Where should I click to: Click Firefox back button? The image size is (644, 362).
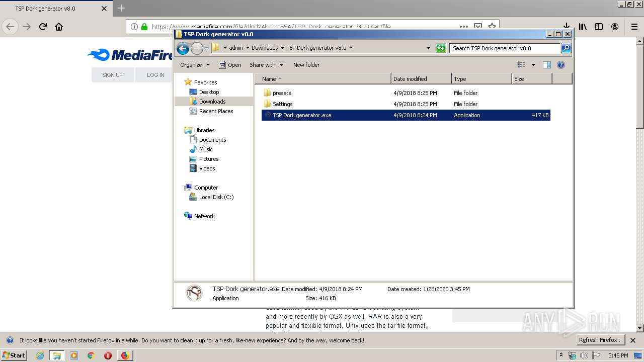[11, 27]
